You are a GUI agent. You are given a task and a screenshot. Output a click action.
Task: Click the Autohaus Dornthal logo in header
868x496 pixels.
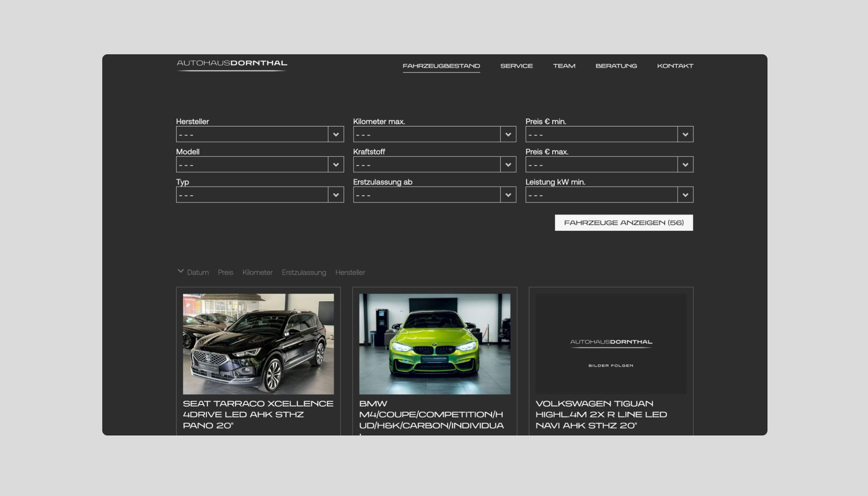tap(232, 65)
